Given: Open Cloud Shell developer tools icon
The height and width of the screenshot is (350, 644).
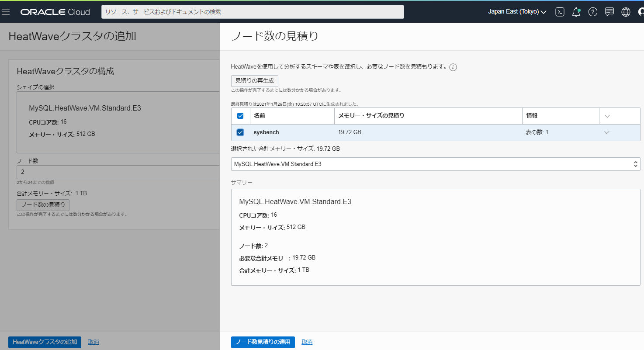Looking at the screenshot, I should point(560,12).
